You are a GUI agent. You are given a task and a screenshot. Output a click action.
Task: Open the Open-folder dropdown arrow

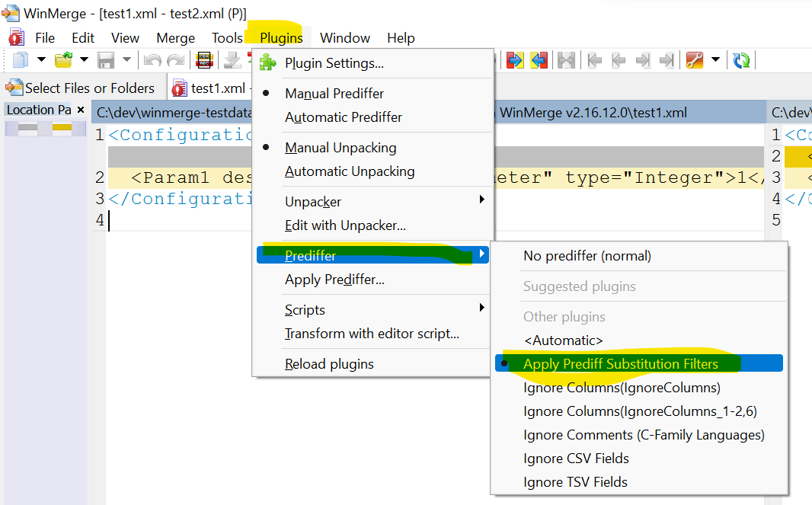[x=84, y=60]
